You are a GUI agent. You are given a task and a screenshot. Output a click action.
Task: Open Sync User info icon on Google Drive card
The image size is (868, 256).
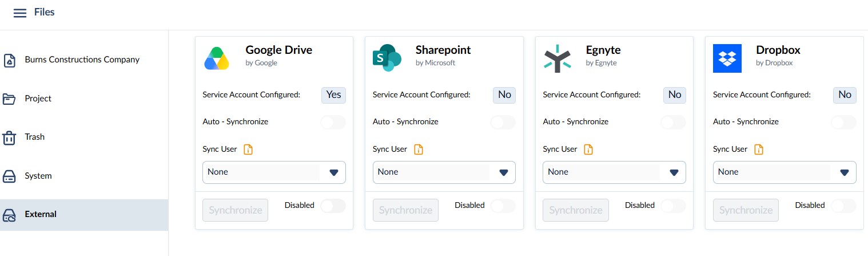[x=248, y=149]
